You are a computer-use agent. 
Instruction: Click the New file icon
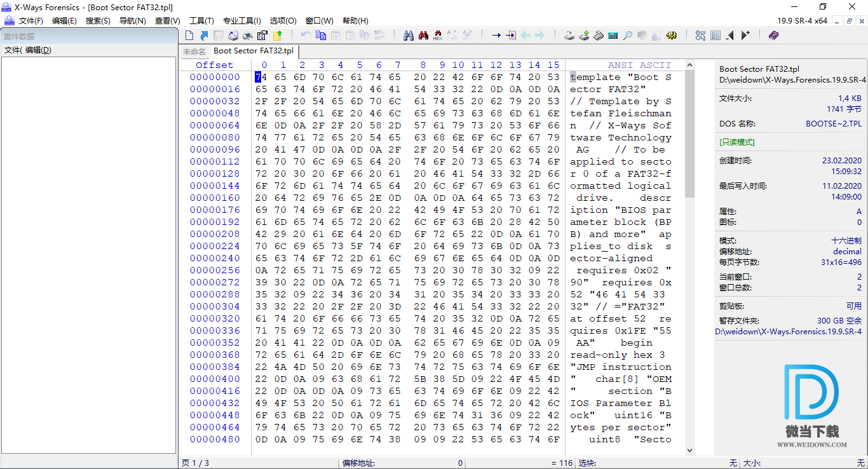189,36
